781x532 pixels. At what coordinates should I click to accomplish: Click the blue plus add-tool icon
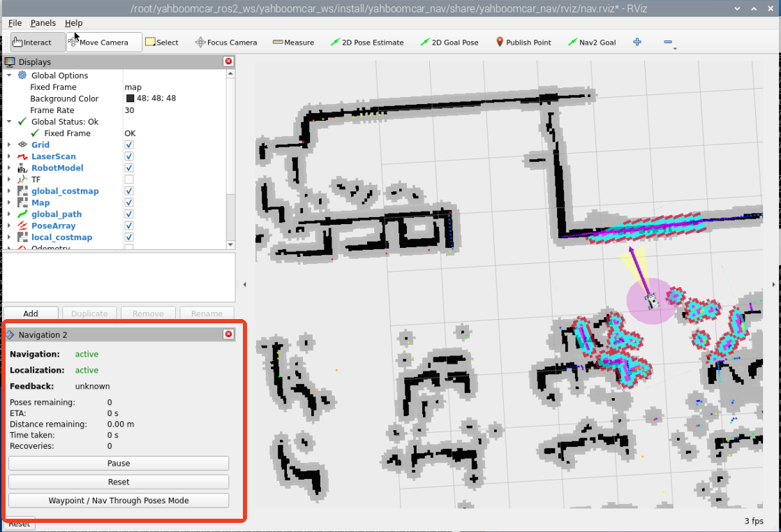pos(637,42)
